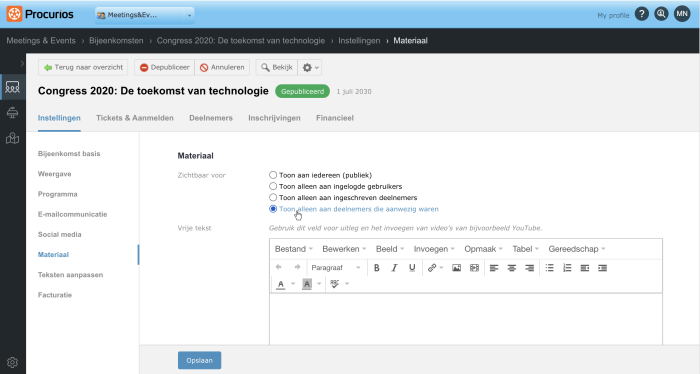The width and height of the screenshot is (700, 374).
Task: Click Terug naar overzicht button
Action: [x=83, y=67]
